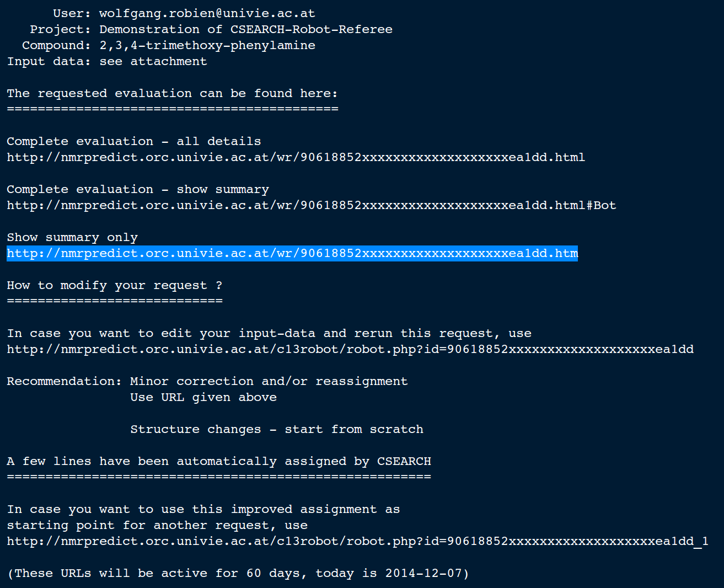Open the robot.php URL for editing input-data

[x=350, y=349]
